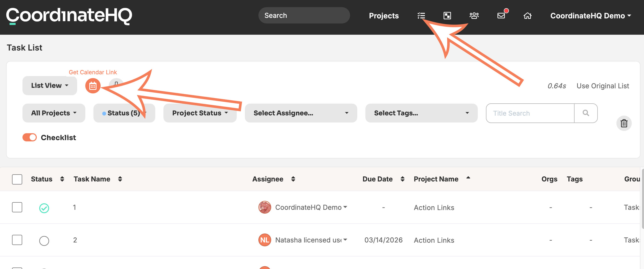Click the Project Name sort arrow

(468, 178)
